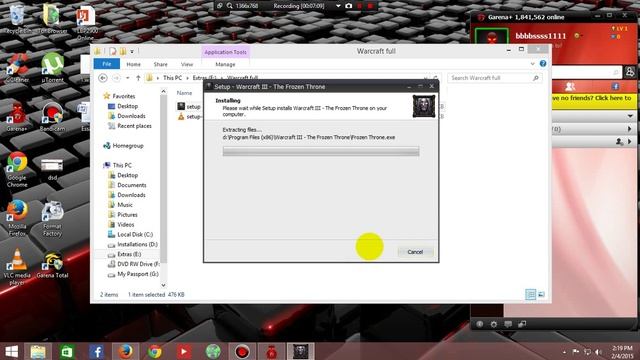Click the installation progress bar

(x=321, y=151)
